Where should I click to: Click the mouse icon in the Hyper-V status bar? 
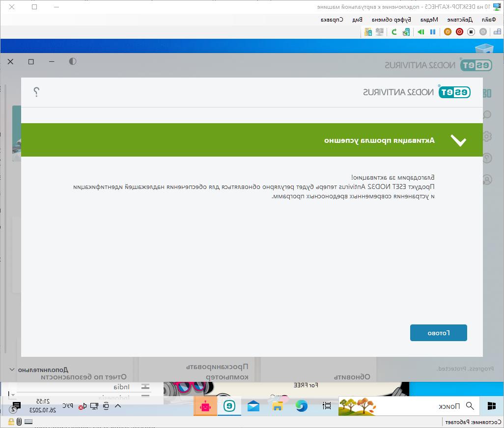click(19, 422)
